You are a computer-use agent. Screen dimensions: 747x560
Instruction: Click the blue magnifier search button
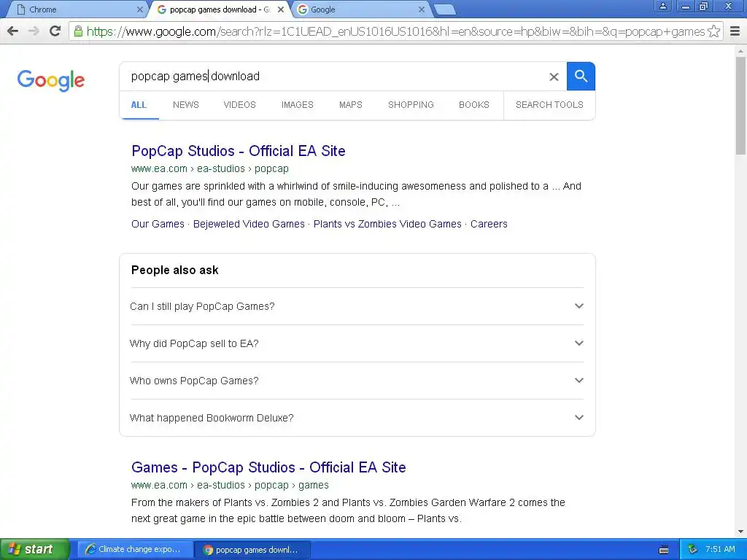581,76
